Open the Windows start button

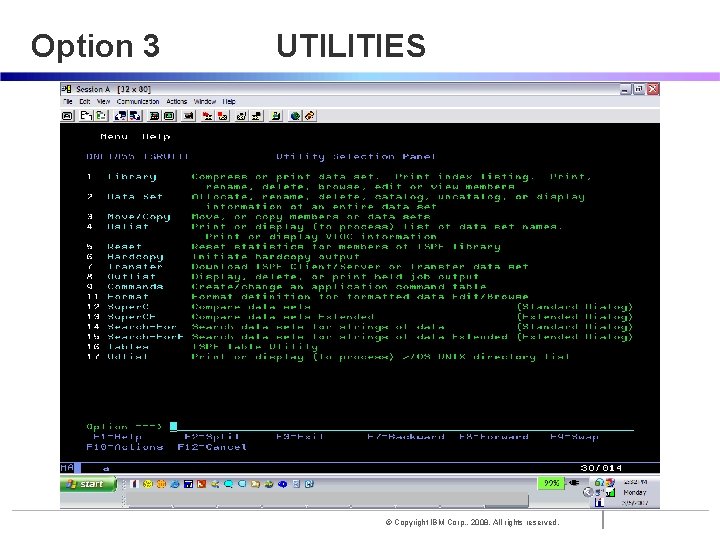click(88, 484)
